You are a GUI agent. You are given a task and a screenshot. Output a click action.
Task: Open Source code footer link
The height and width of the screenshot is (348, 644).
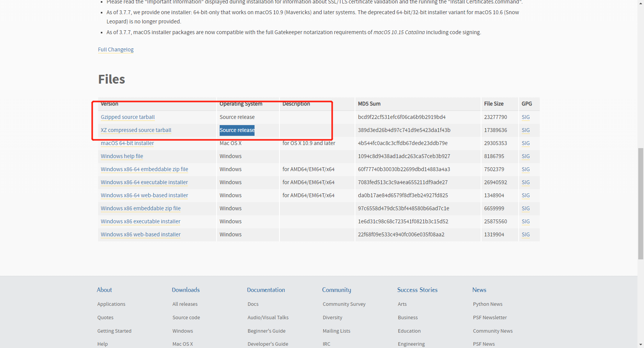(186, 317)
